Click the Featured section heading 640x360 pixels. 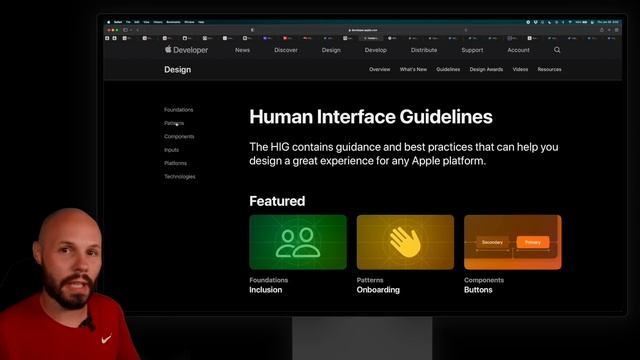pyautogui.click(x=277, y=201)
